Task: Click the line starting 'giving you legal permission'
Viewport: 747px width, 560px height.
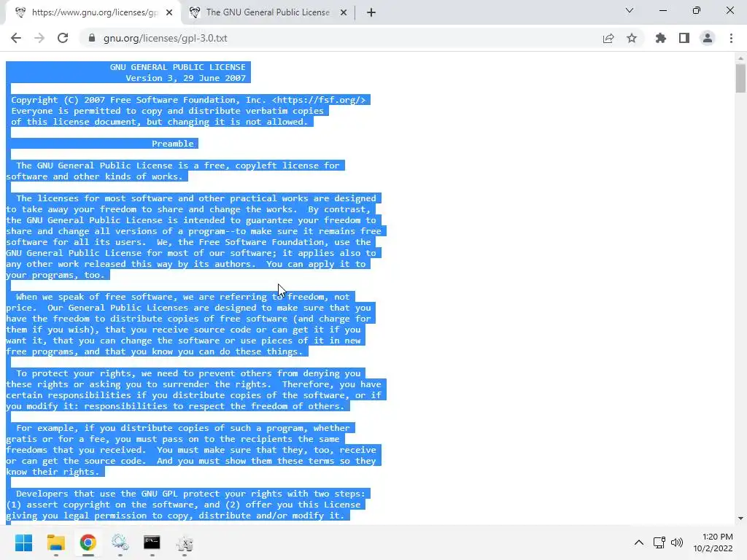Action: pos(175,516)
